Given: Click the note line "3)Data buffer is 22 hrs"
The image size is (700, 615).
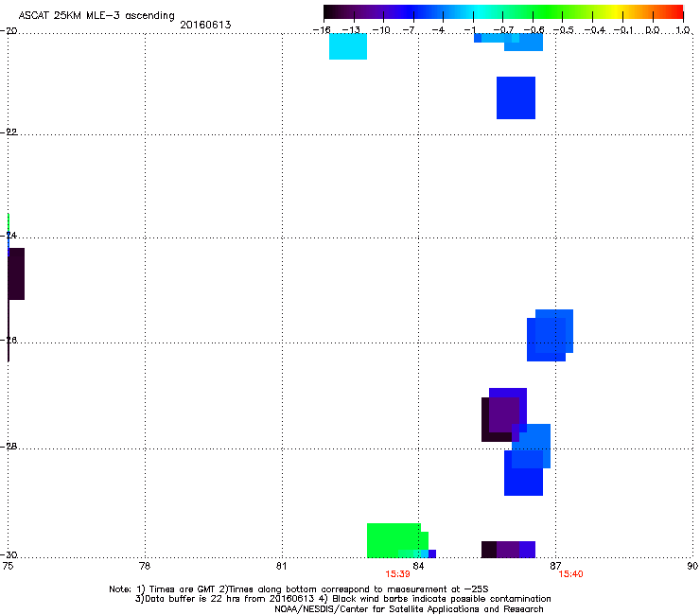Looking at the screenshot, I should click(342, 599).
